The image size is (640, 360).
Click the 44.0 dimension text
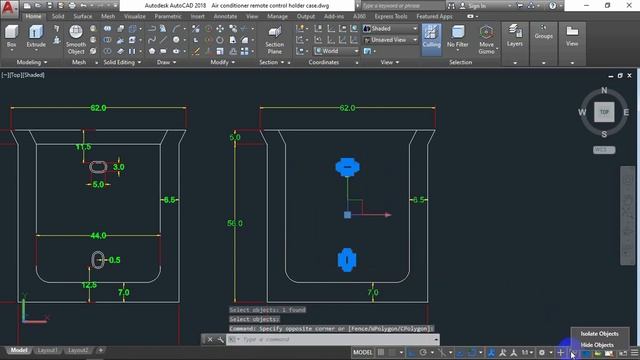98,236
